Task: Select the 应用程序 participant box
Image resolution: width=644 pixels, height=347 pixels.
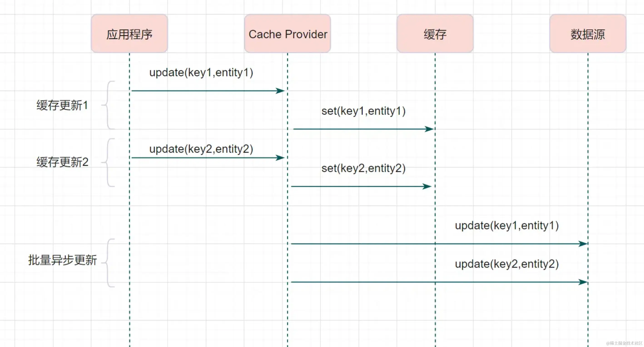Action: point(129,34)
